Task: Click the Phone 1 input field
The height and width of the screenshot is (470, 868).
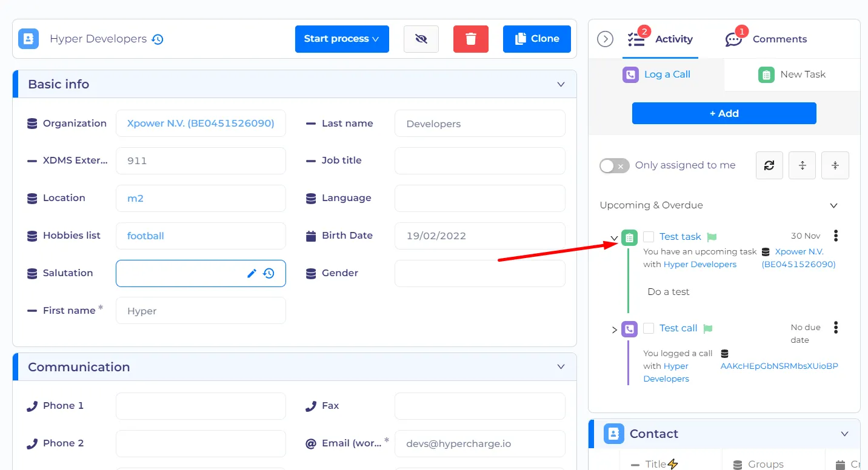Action: click(x=201, y=406)
